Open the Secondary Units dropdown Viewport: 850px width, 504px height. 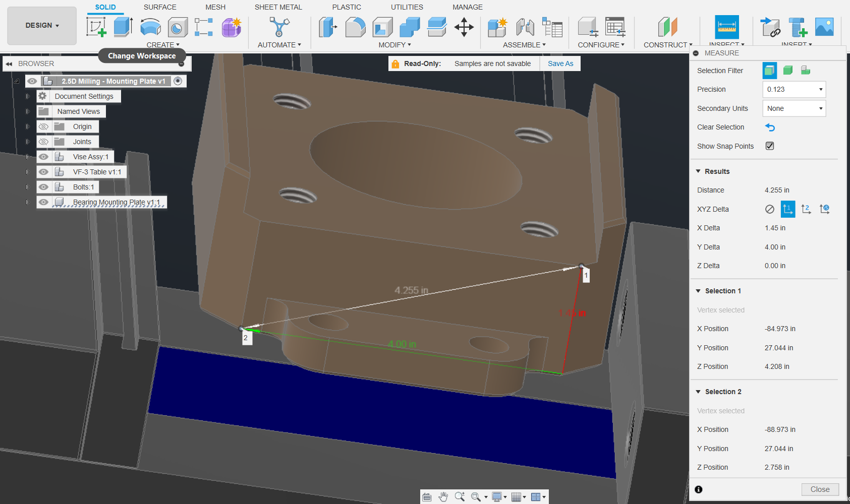point(794,108)
